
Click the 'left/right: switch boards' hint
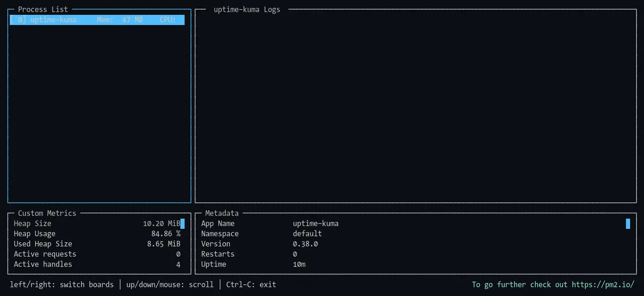pyautogui.click(x=62, y=284)
